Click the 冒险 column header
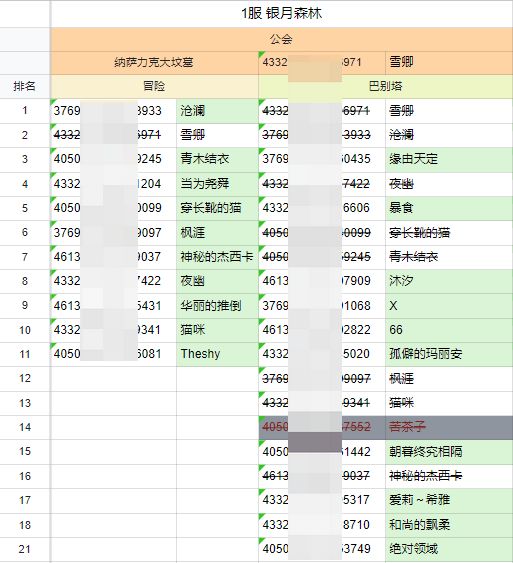Image resolution: width=513 pixels, height=563 pixels. tap(154, 87)
